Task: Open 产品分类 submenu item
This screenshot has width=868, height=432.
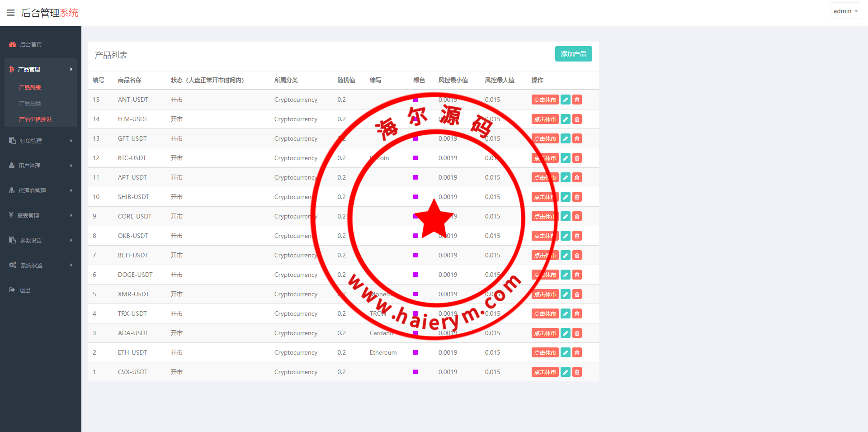Action: point(30,103)
